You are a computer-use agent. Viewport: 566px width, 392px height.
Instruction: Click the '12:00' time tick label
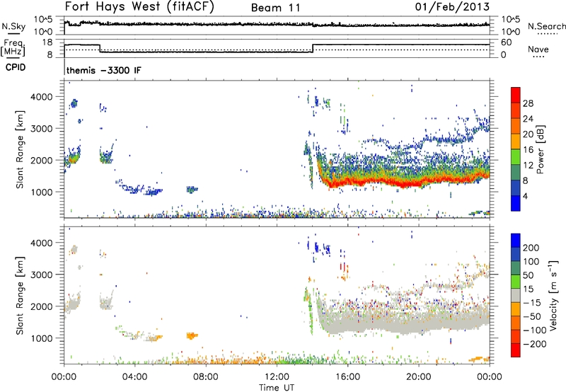277,377
